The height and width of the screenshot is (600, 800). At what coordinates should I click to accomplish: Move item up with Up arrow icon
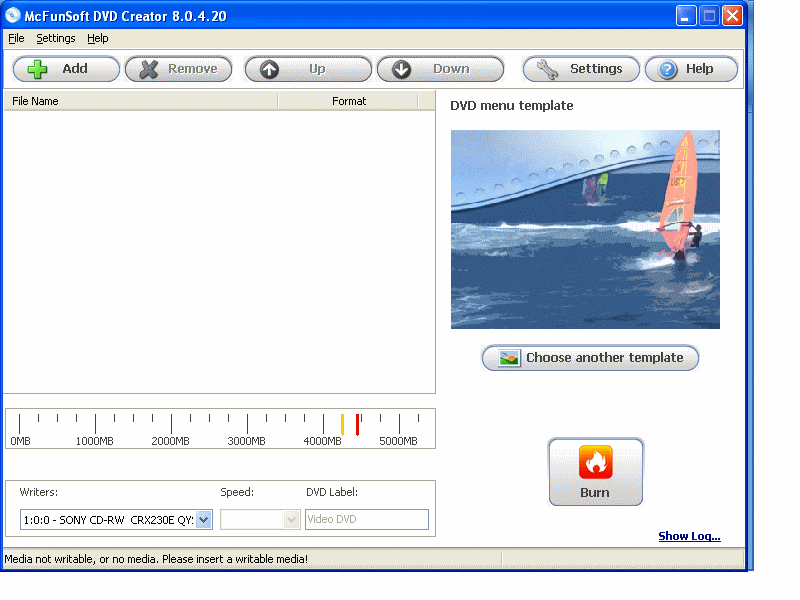(269, 69)
